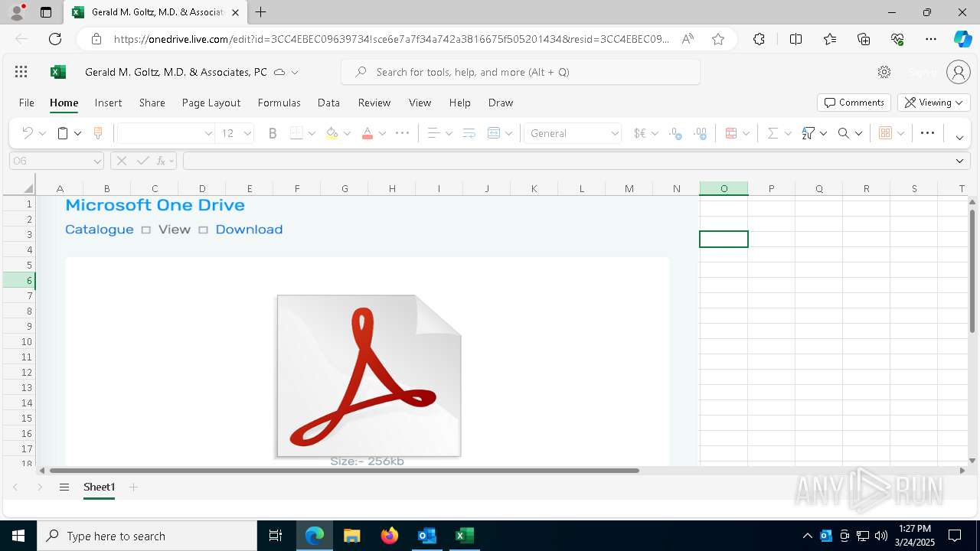Open the settings gear icon

click(884, 72)
